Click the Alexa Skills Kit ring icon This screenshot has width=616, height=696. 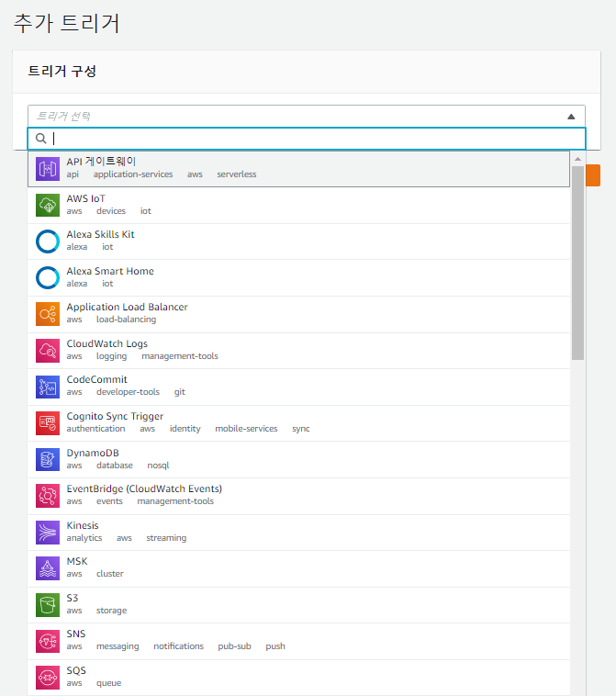(x=48, y=241)
